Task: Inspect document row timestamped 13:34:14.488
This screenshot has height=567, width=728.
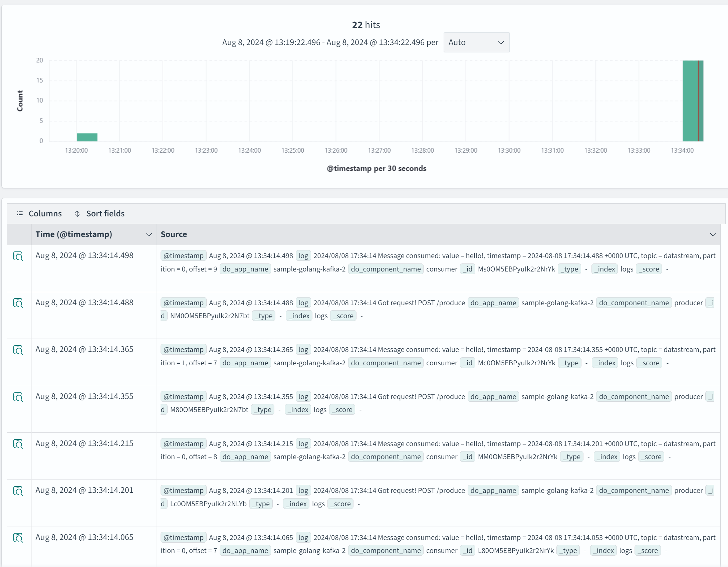Action: pos(18,303)
